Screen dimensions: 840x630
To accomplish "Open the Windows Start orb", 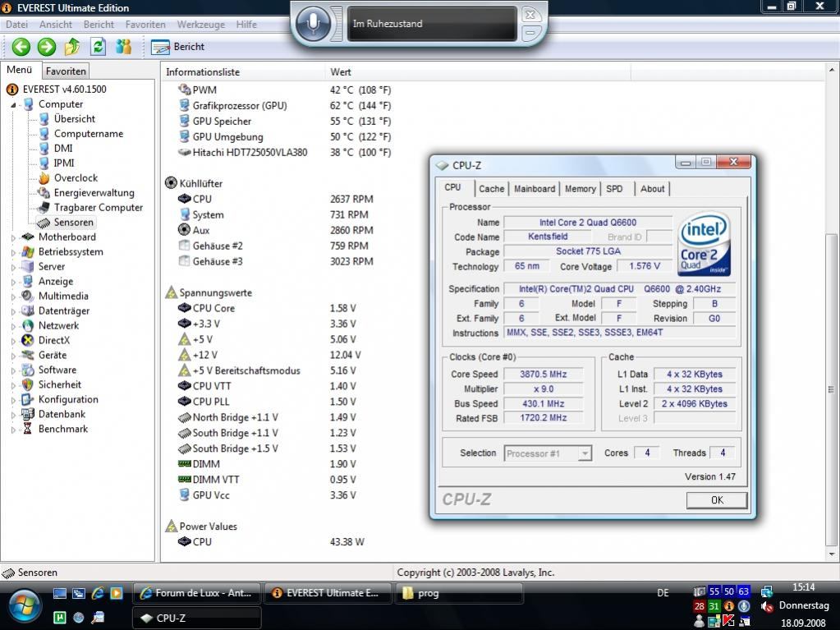I will pyautogui.click(x=24, y=608).
